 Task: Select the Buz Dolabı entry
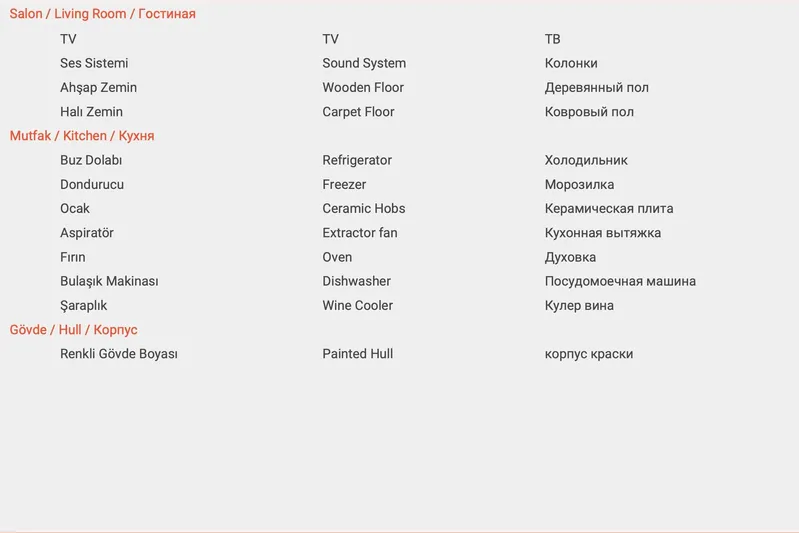click(x=91, y=160)
